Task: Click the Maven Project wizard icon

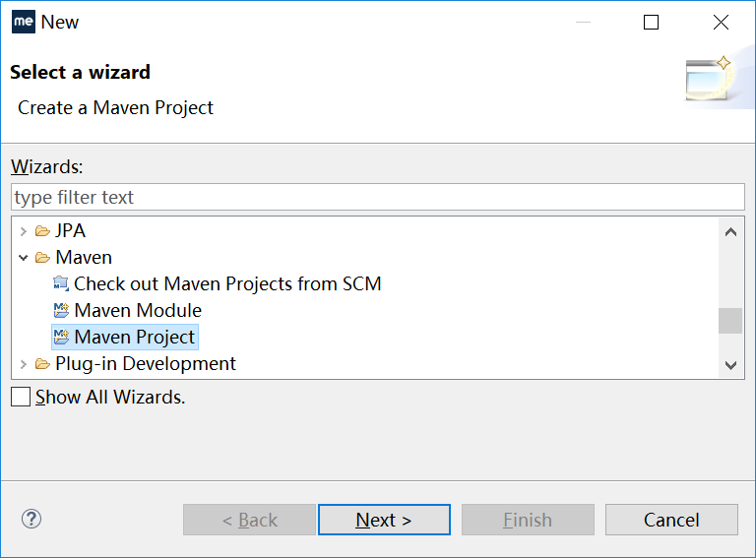Action: coord(61,337)
